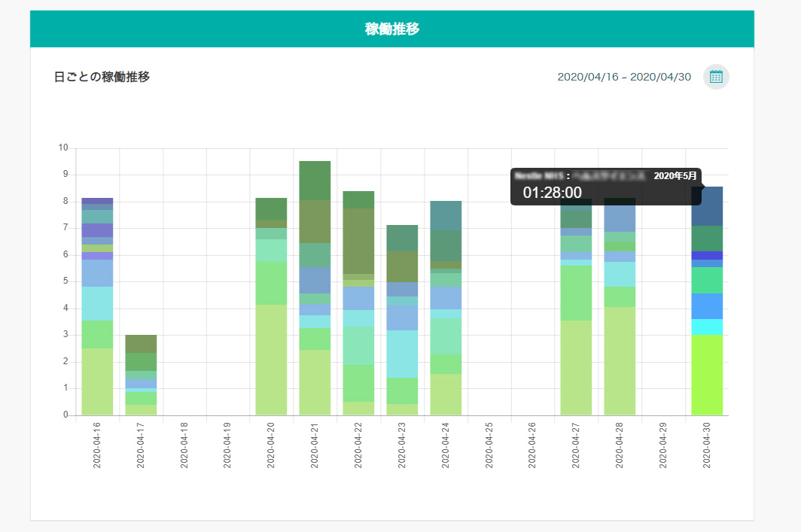The image size is (801, 532).
Task: Click the x-axis label 2020-04-18
Action: 184,445
